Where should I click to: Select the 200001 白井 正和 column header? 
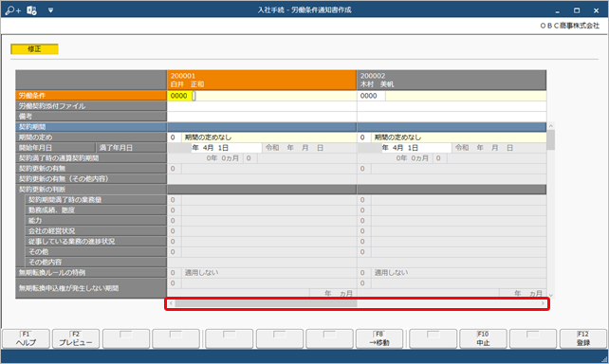click(262, 80)
